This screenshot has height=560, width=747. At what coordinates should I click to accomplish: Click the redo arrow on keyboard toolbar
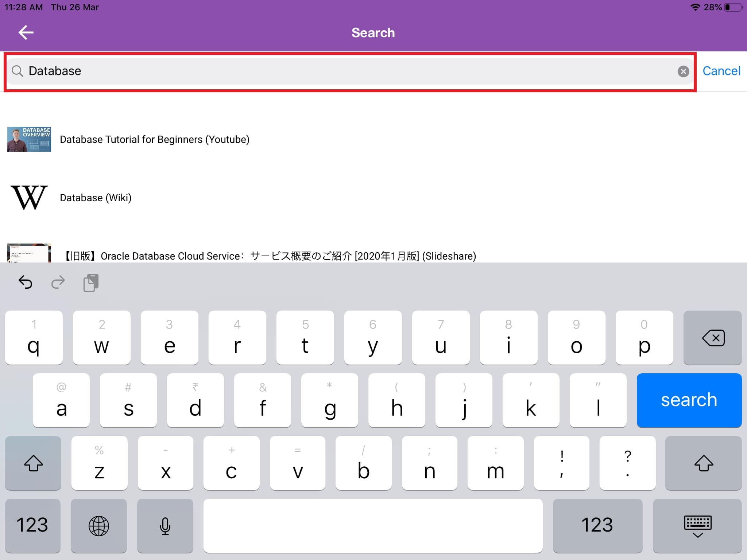(58, 282)
